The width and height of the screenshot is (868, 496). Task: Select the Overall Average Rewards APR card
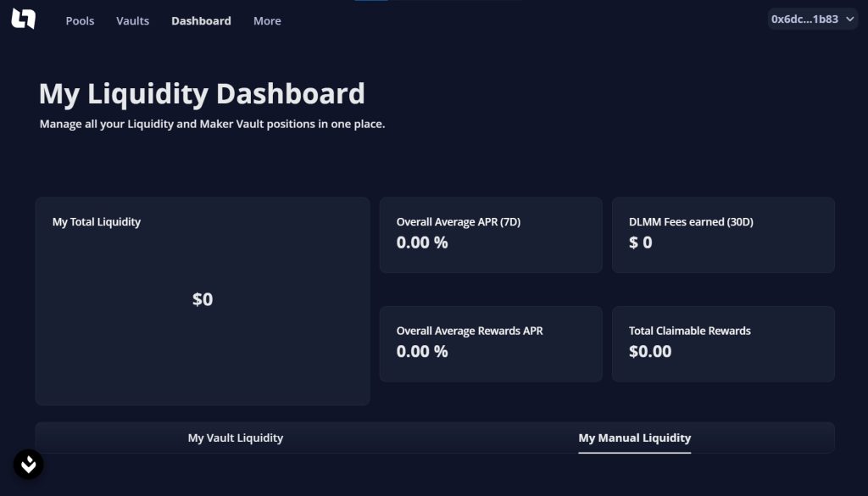tap(490, 343)
